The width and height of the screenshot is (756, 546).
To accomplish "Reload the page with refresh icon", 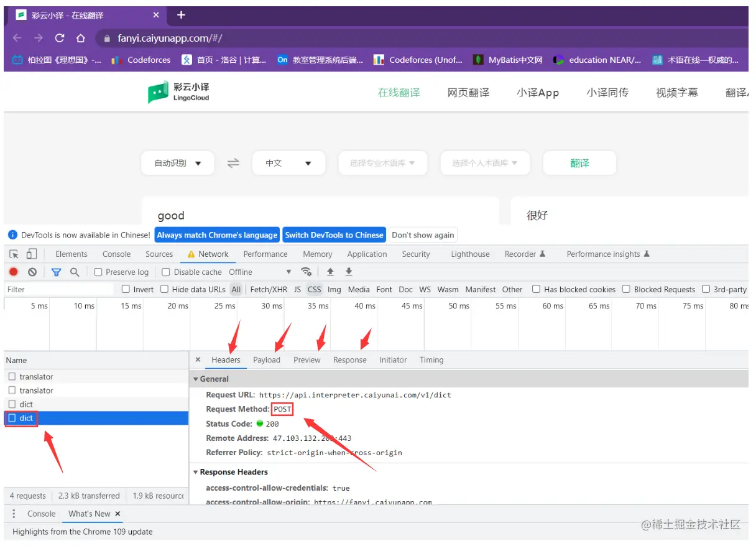I will point(60,38).
